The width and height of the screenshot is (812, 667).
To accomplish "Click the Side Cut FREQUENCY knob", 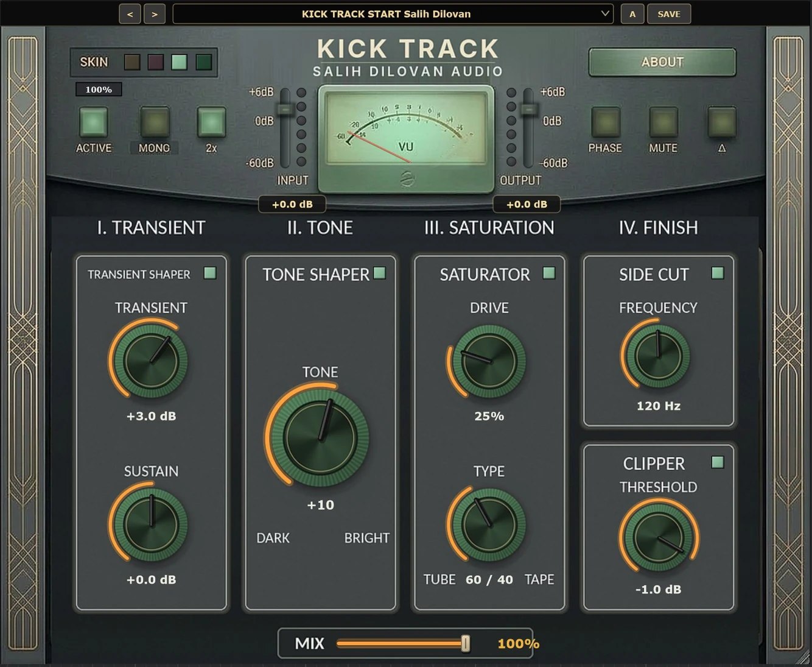I will (658, 356).
